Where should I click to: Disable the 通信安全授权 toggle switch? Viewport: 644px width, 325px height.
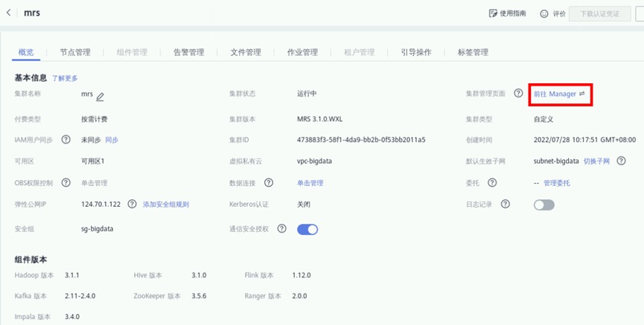307,229
